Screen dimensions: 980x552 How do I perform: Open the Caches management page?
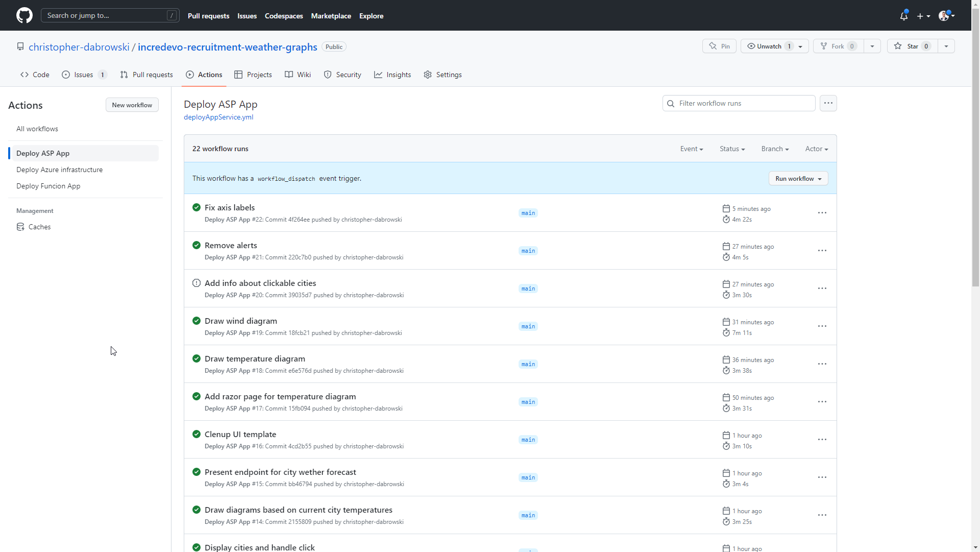(x=39, y=227)
